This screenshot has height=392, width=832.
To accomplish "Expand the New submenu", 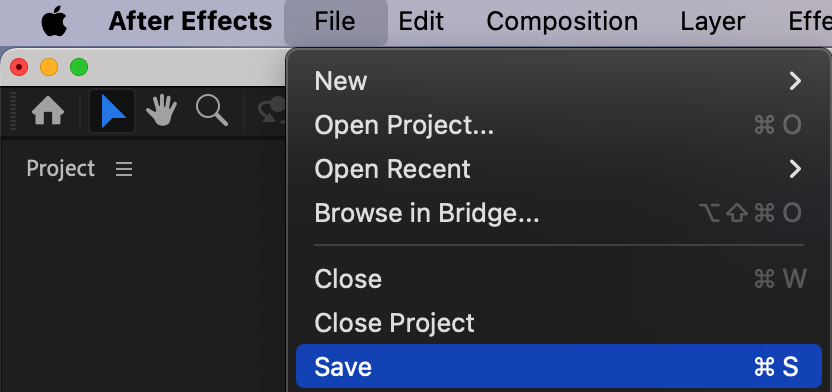I will click(559, 81).
